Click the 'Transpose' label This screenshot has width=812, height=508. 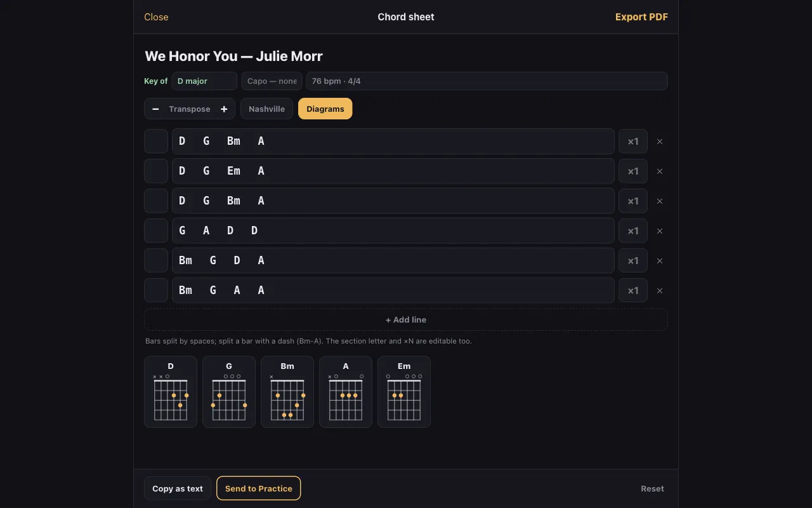pyautogui.click(x=190, y=109)
